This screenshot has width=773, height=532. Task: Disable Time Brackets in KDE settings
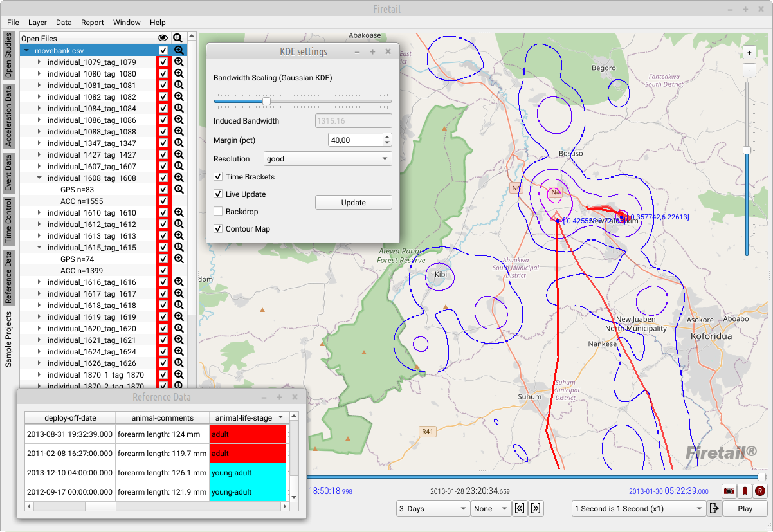point(219,177)
